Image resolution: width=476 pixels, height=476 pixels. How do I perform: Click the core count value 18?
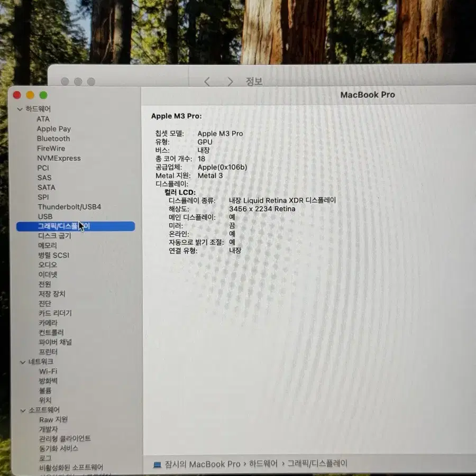(x=202, y=159)
